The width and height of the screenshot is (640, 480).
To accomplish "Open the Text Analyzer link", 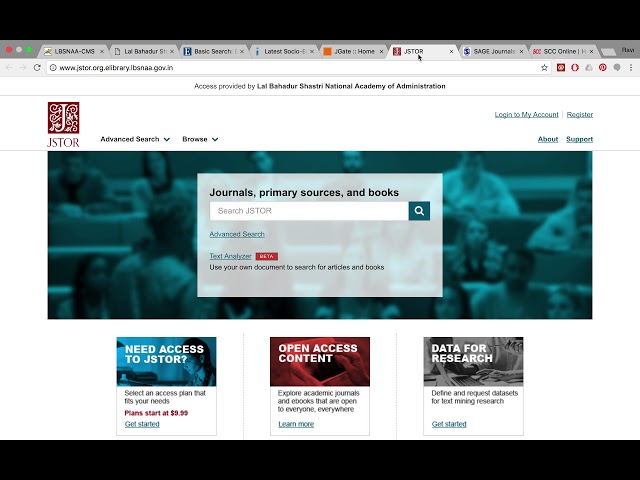I will (230, 256).
